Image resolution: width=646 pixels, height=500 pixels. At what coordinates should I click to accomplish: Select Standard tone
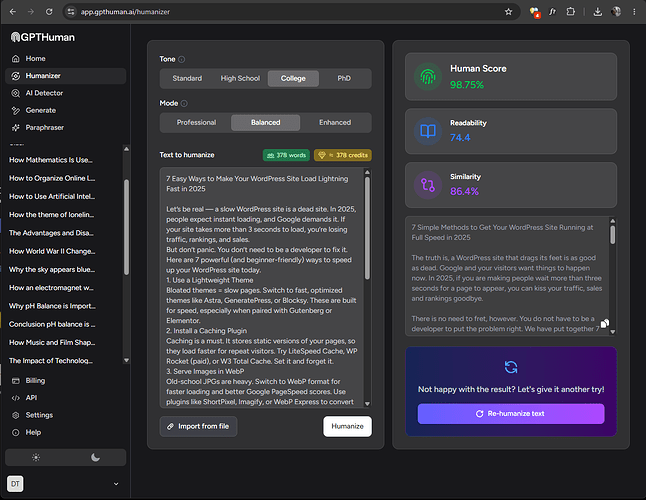(x=187, y=78)
